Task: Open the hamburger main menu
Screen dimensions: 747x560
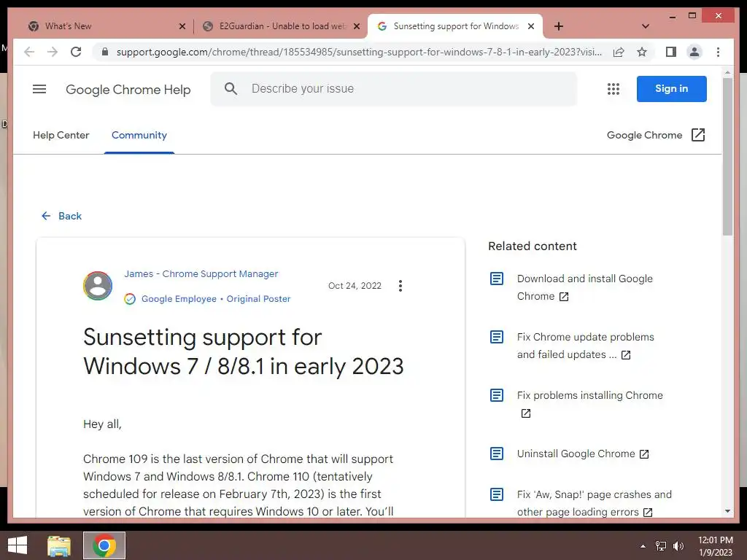Action: (39, 89)
